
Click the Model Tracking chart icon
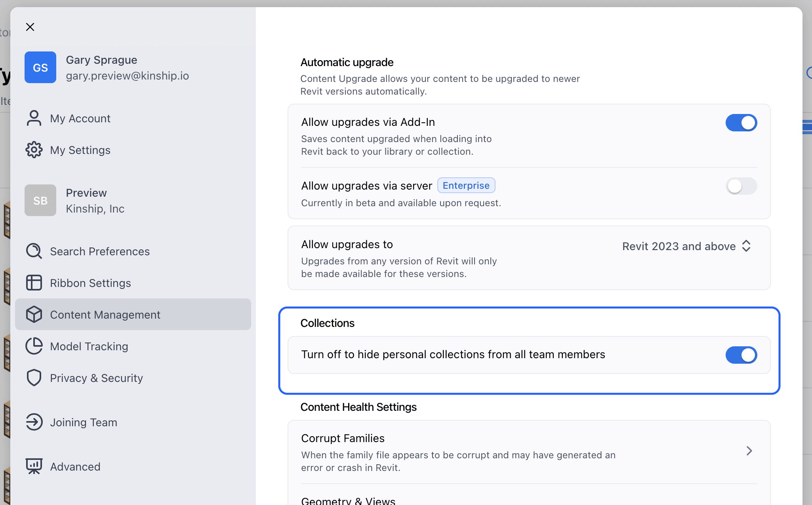34,346
